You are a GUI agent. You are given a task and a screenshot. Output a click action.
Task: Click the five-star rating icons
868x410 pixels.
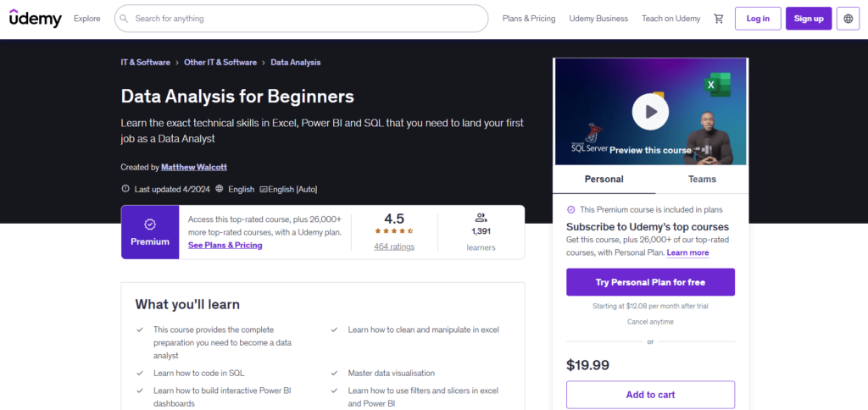[394, 231]
